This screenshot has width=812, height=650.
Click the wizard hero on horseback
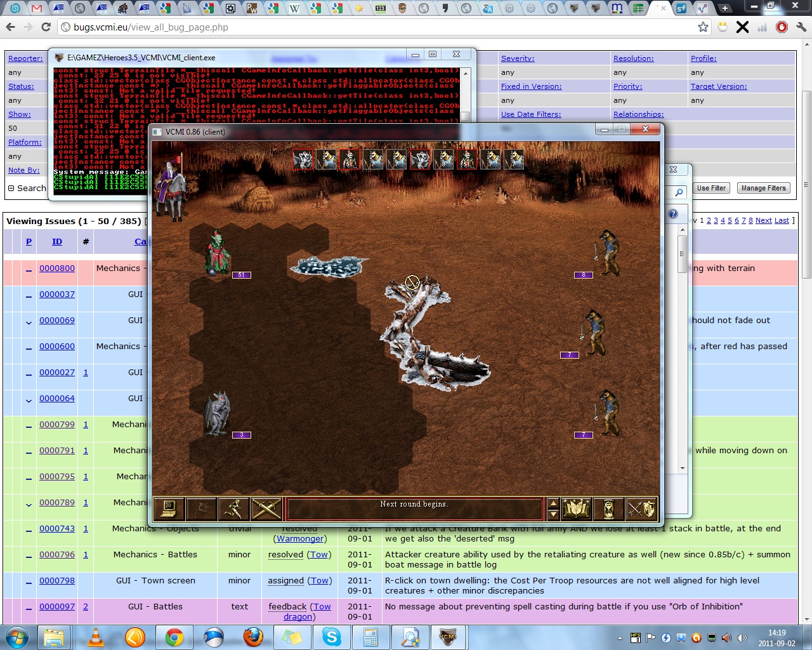coord(171,187)
